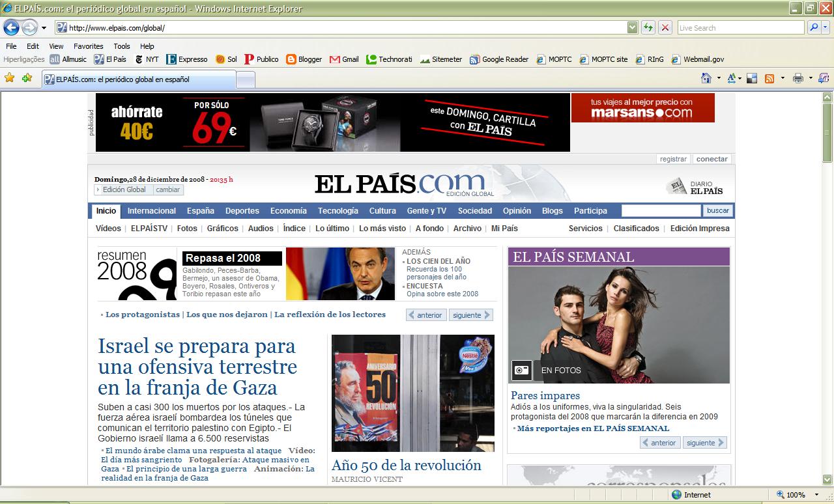834x504 pixels.
Task: Open the Pares impares article link
Action: [545, 395]
